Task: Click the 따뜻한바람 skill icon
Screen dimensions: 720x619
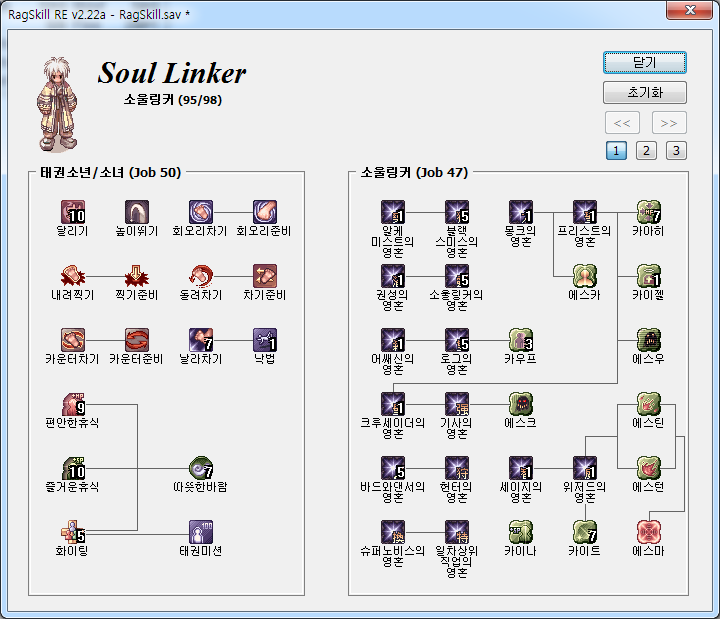Action: pos(202,468)
